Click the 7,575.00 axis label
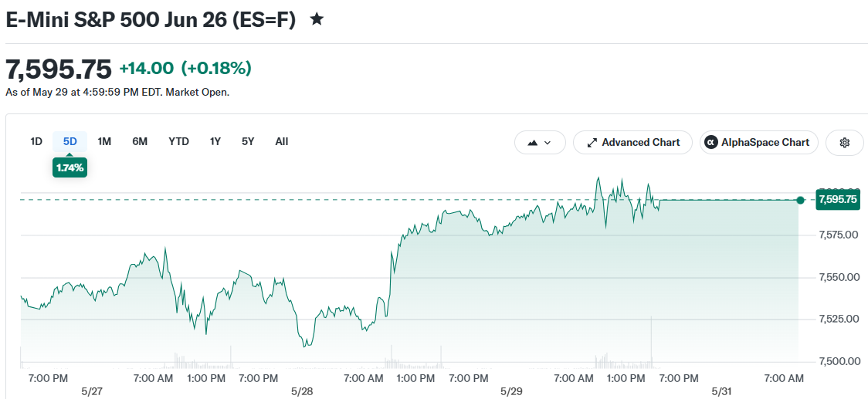This screenshot has height=399, width=868. (838, 235)
